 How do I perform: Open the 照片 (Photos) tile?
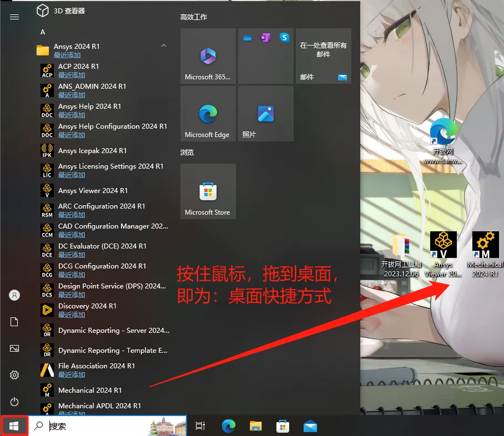click(x=266, y=114)
